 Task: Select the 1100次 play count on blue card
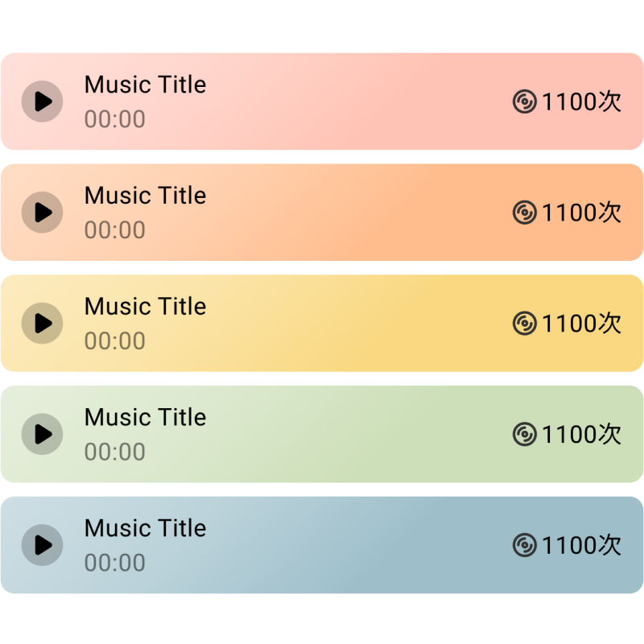pyautogui.click(x=581, y=545)
